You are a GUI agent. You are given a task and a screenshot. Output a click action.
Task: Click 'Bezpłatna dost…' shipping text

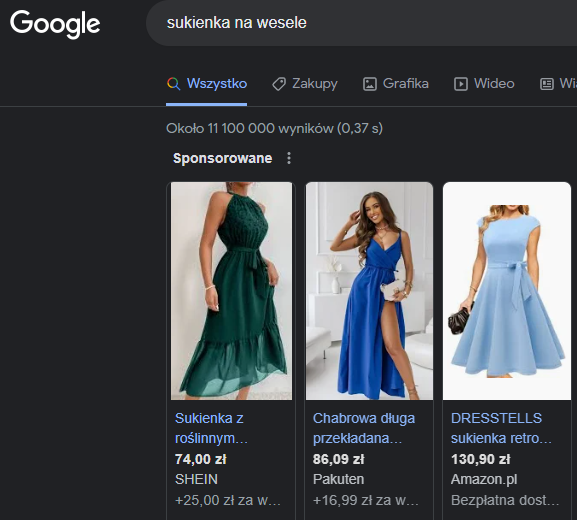505,500
